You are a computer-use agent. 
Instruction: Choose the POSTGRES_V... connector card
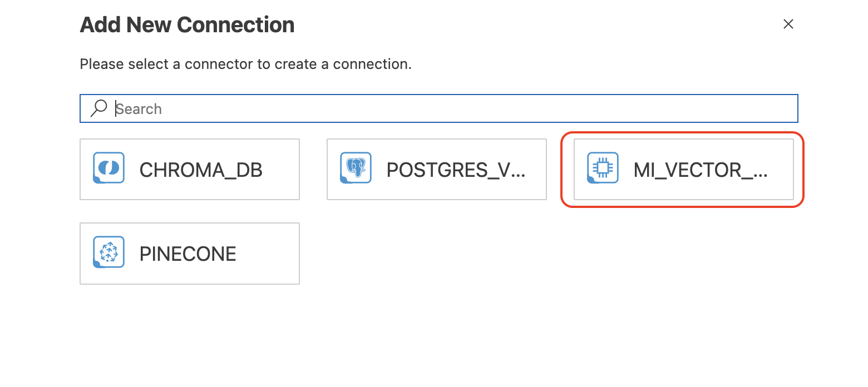point(437,169)
